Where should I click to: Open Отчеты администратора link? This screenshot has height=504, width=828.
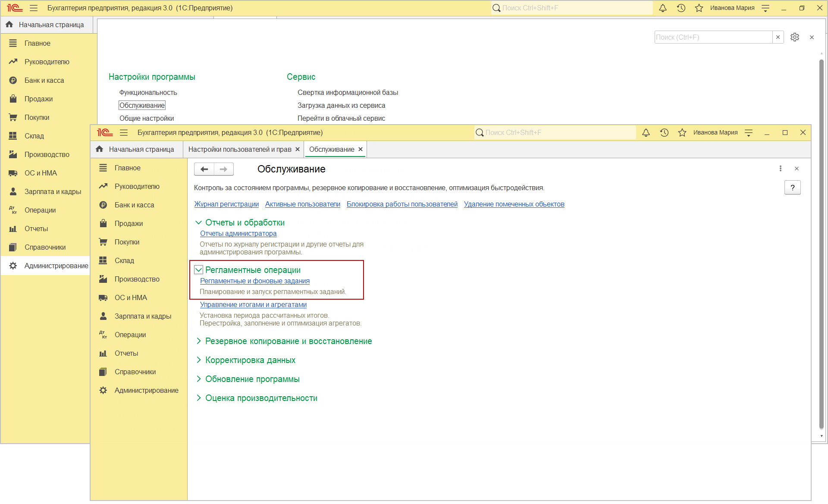(x=238, y=234)
